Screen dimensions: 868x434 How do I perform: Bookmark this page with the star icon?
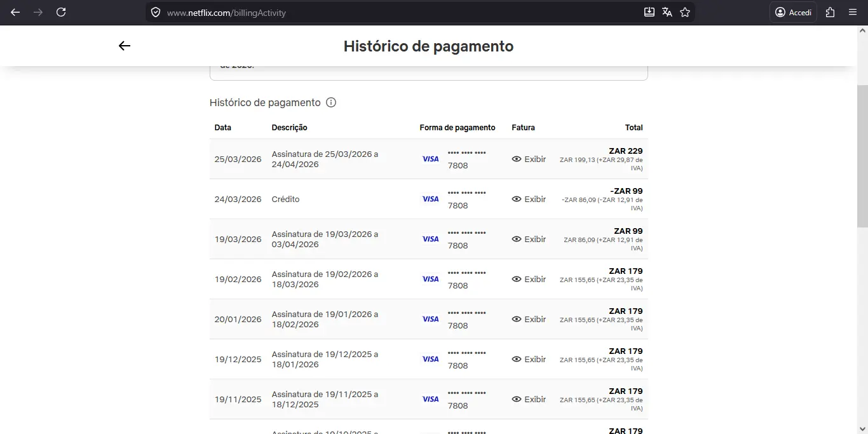[685, 12]
